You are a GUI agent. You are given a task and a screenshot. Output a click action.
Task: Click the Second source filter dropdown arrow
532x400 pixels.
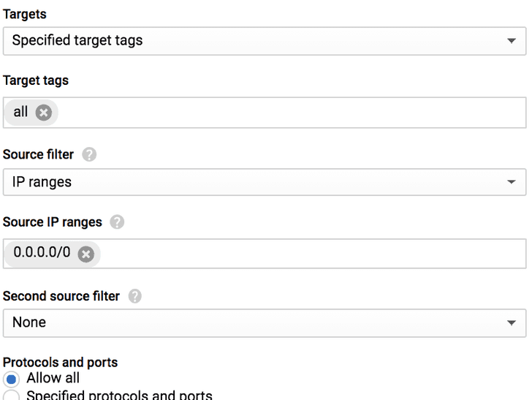click(x=512, y=322)
